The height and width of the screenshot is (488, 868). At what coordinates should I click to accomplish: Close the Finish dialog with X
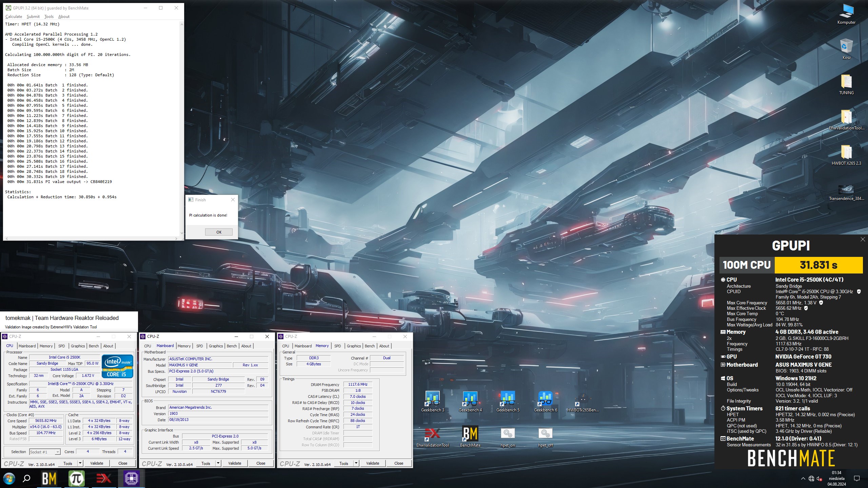tap(233, 200)
